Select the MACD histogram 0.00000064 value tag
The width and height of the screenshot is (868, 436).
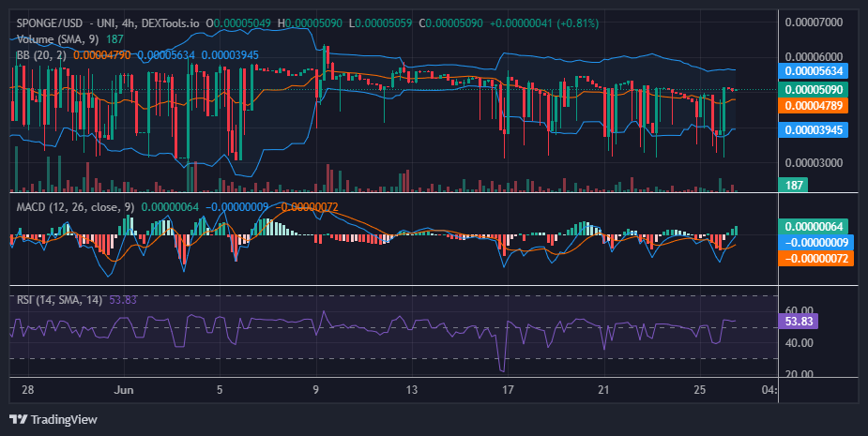(814, 226)
